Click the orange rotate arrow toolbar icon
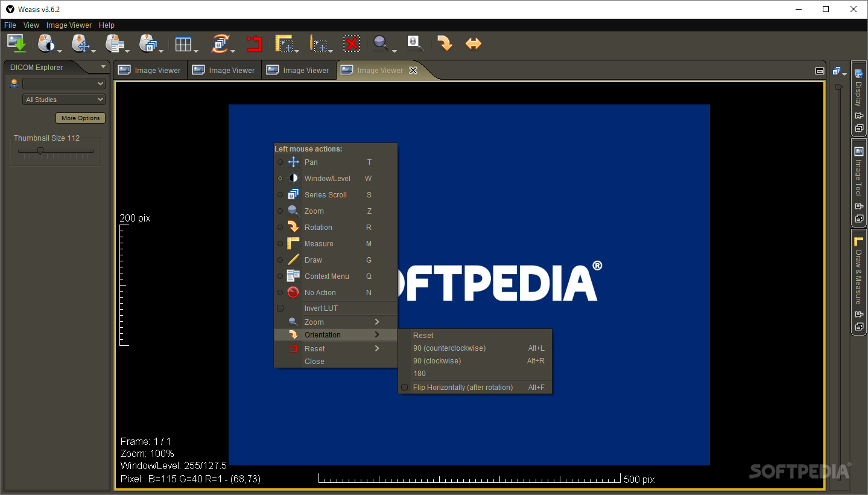The height and width of the screenshot is (495, 868). click(445, 43)
